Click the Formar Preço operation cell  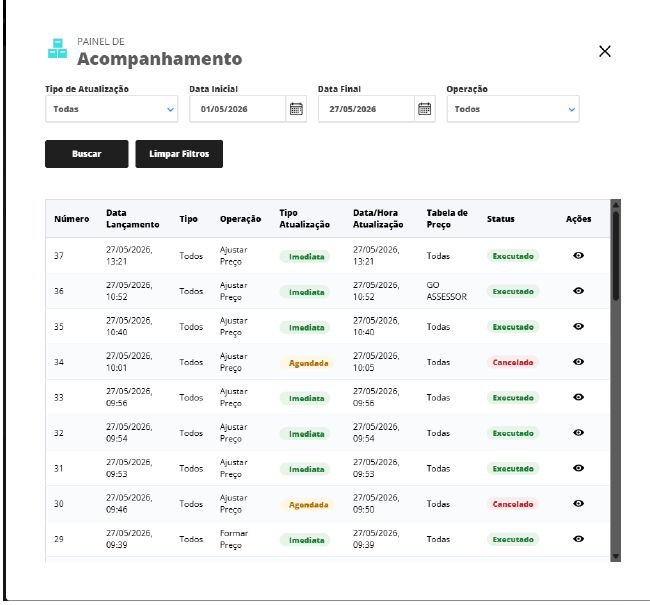[x=234, y=539]
